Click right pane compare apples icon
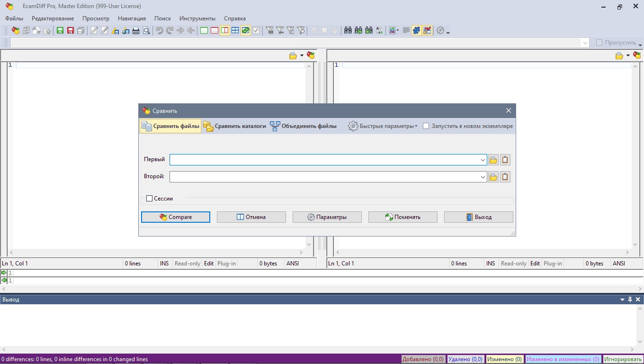Screen dimensions: 644x364 [x=637, y=55]
